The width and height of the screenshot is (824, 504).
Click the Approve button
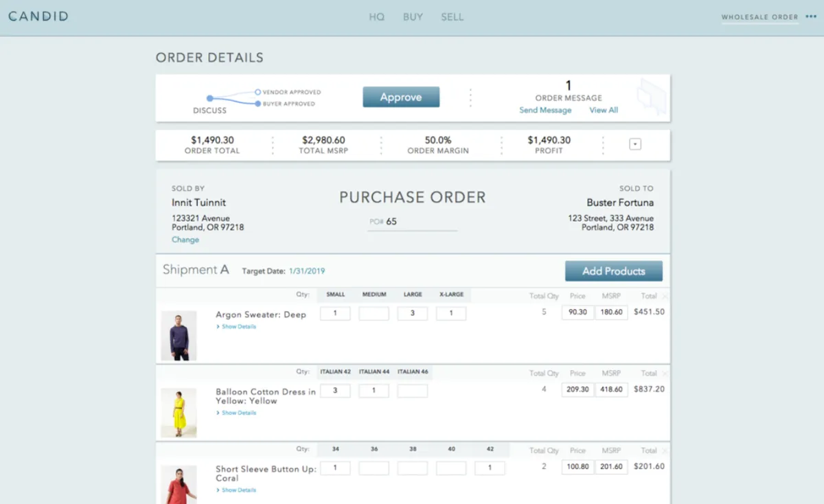click(401, 98)
